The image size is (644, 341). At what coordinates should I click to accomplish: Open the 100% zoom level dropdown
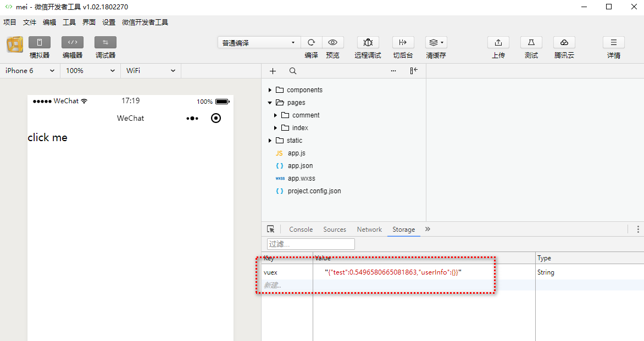click(x=90, y=71)
